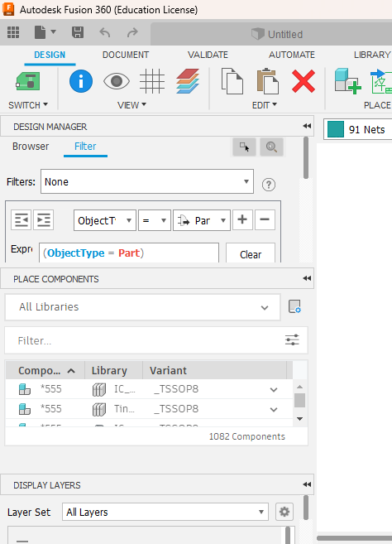Image resolution: width=392 pixels, height=544 pixels.
Task: Open the Filters None dropdown
Action: tap(147, 181)
